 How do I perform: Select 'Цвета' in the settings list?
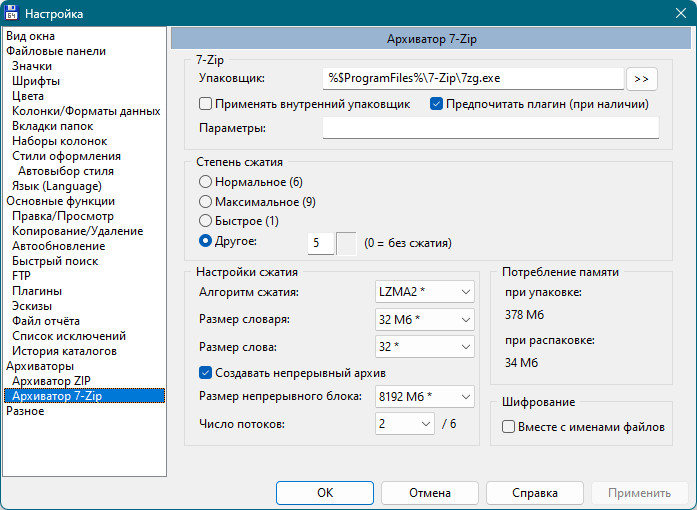pyautogui.click(x=28, y=96)
